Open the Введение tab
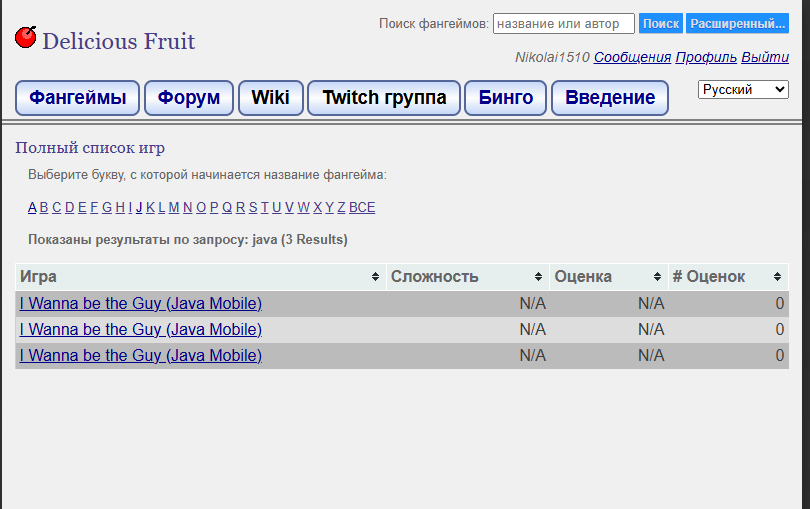The width and height of the screenshot is (810, 509). (610, 98)
